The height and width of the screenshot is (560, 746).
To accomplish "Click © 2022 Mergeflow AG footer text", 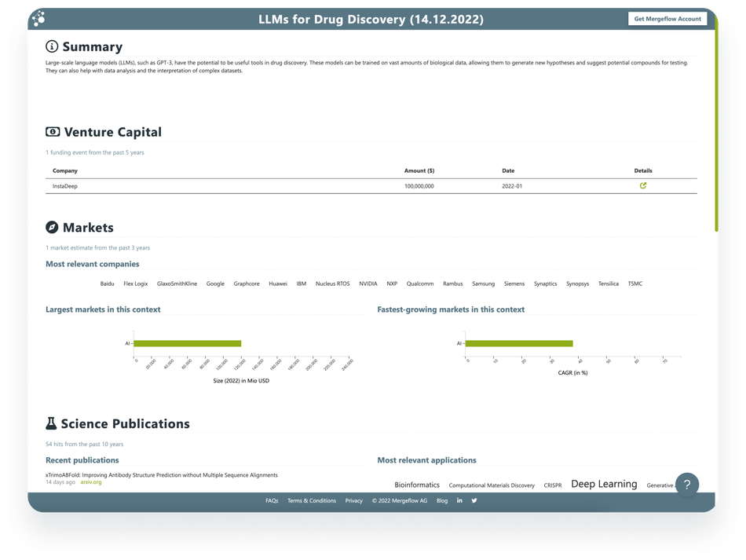I will point(400,500).
